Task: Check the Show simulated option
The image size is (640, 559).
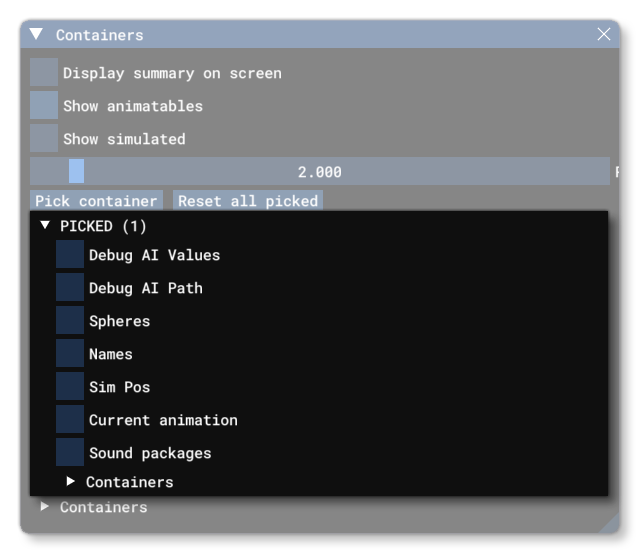Action: (x=44, y=139)
